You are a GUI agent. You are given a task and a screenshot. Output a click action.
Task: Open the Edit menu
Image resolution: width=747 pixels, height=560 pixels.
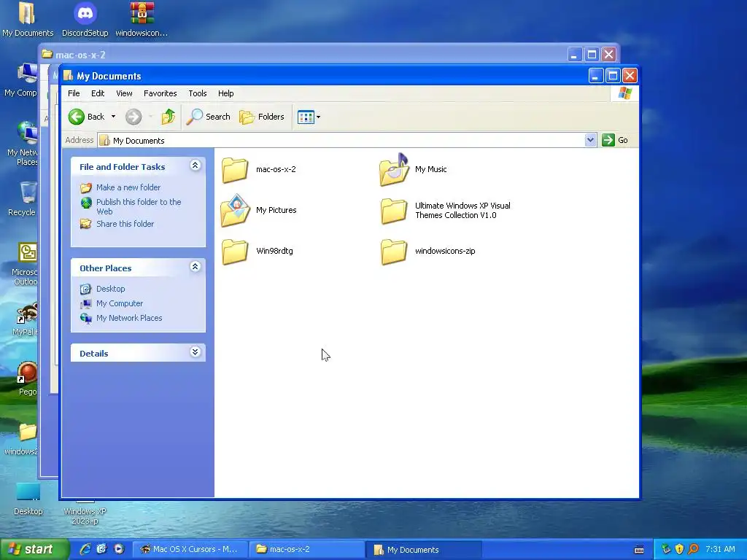[x=98, y=93]
